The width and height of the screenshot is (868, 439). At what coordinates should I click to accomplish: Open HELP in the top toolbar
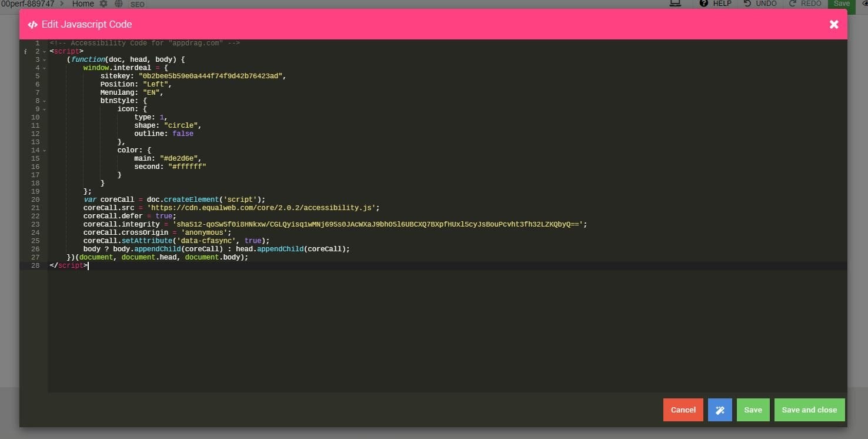coord(716,4)
